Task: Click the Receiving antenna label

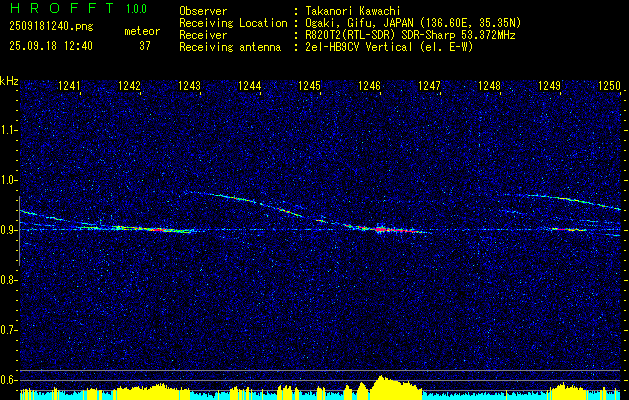Action: click(230, 47)
